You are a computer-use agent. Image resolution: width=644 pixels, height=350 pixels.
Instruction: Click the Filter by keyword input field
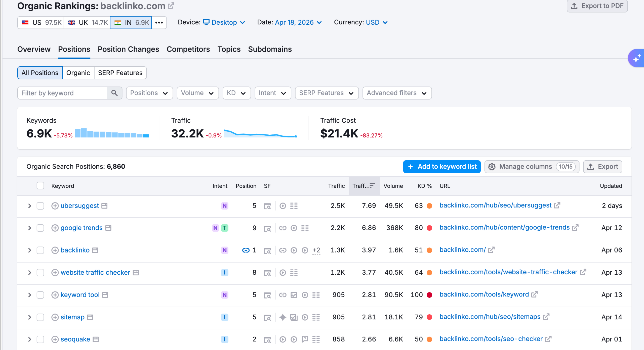62,93
